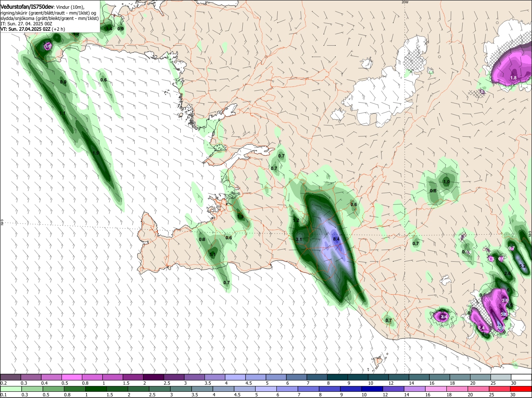Click the 2.4 value in the glacier snow band

click(481, 328)
